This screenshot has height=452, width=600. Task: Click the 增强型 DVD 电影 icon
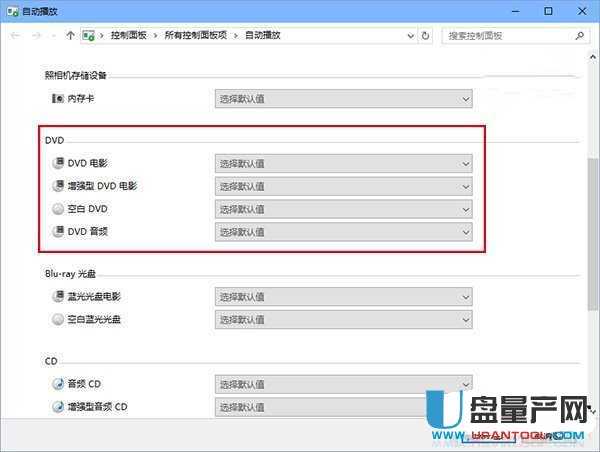[x=57, y=186]
